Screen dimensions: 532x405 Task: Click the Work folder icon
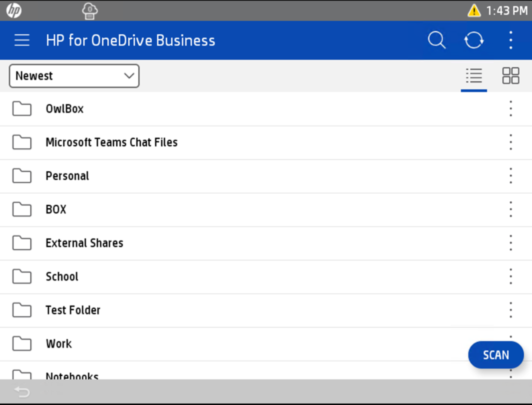click(x=22, y=344)
